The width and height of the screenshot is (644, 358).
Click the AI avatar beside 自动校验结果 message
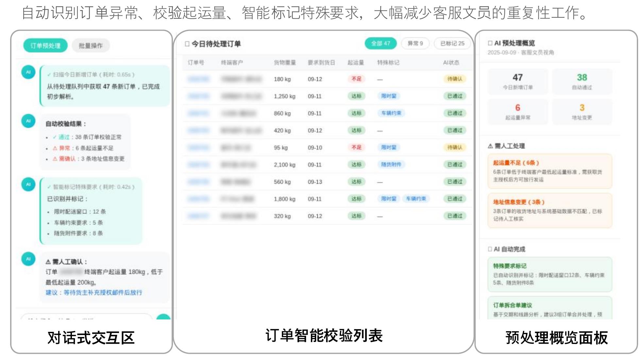[28, 121]
